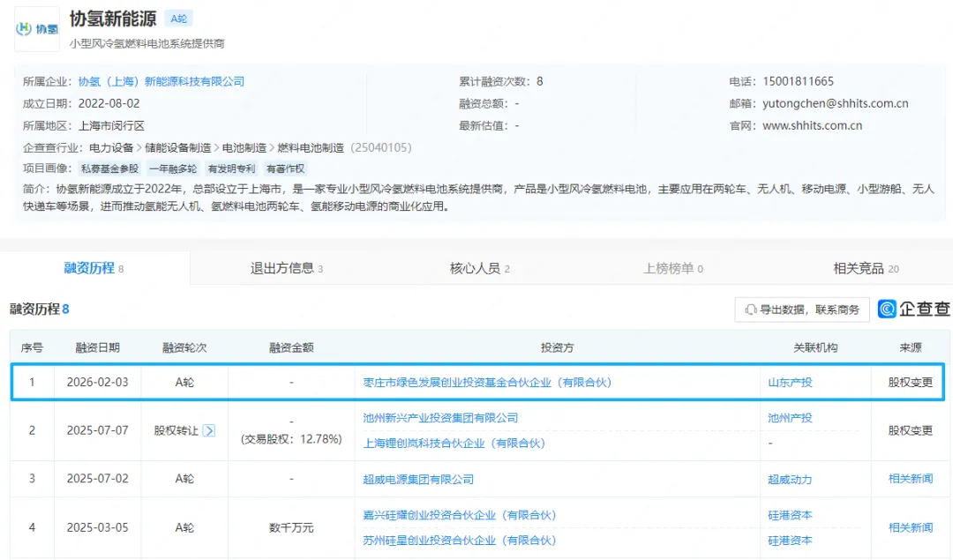Switch to 退出方信息 tab
The width and height of the screenshot is (953, 560).
[286, 268]
